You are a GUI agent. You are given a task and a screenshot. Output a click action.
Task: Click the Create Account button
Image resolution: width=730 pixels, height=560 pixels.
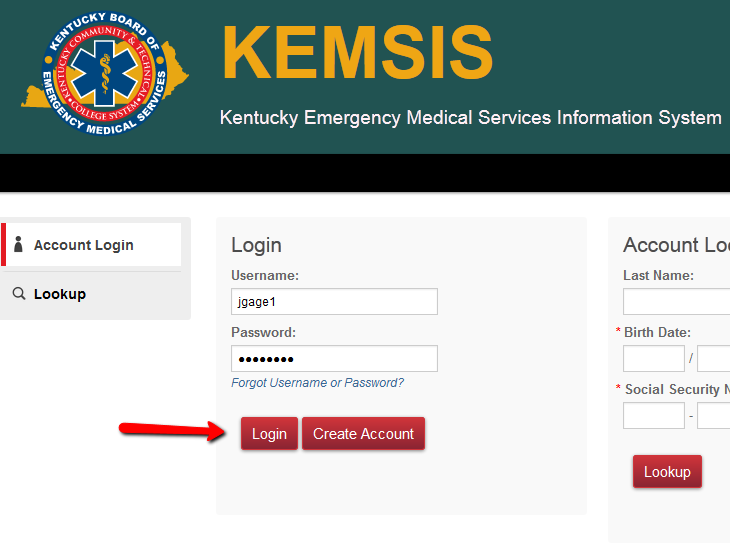point(363,433)
